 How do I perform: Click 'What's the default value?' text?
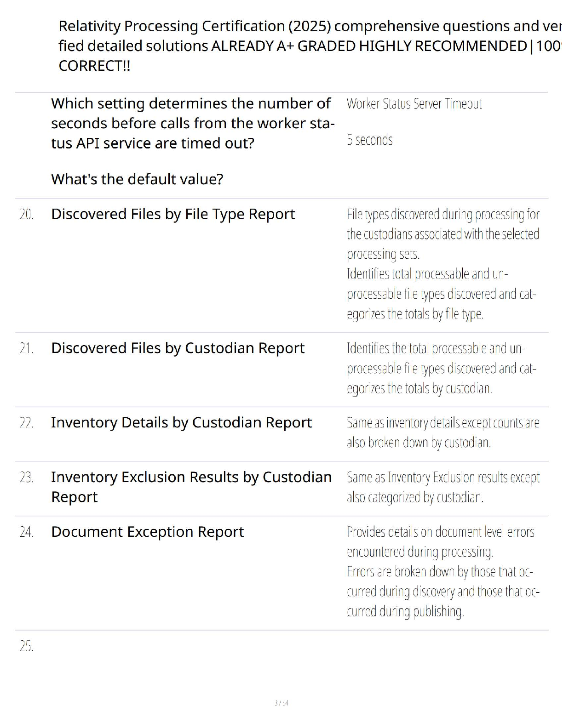coord(137,179)
